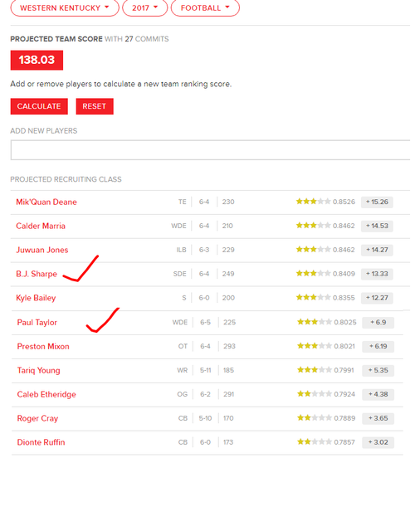The width and height of the screenshot is (420, 531).
Task: Open the 2017 year dropdown
Action: 145,7
